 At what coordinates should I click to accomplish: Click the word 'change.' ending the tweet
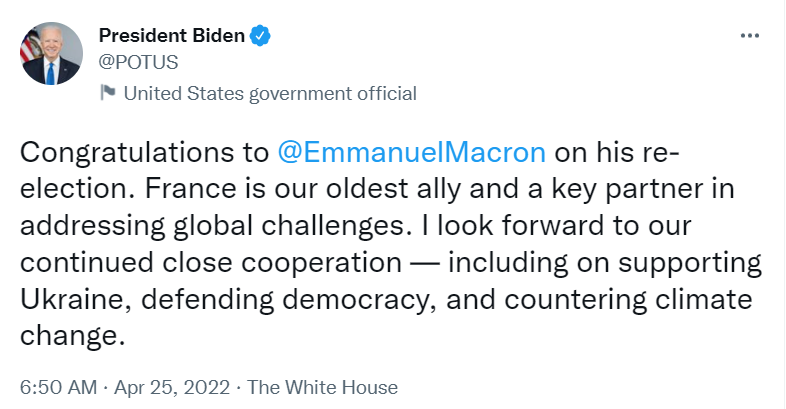72,332
